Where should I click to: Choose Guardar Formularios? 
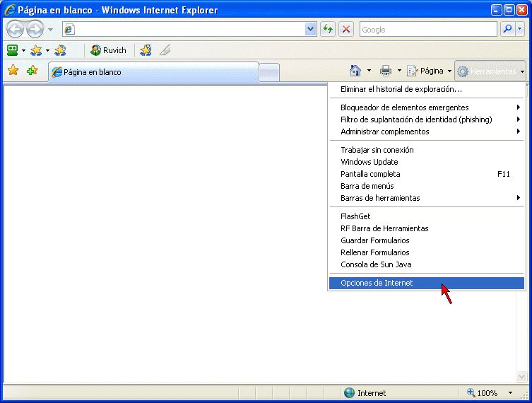[427, 240]
